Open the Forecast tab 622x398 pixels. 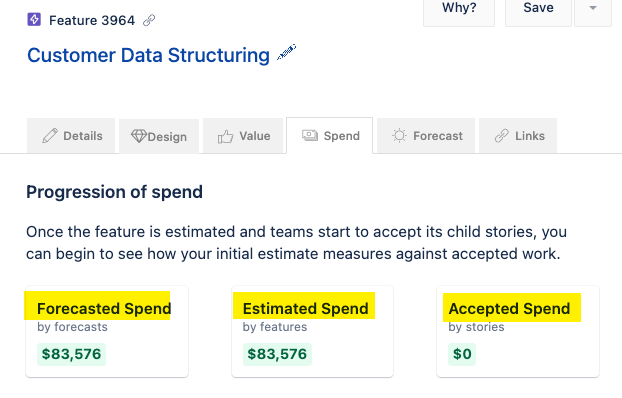pos(426,136)
